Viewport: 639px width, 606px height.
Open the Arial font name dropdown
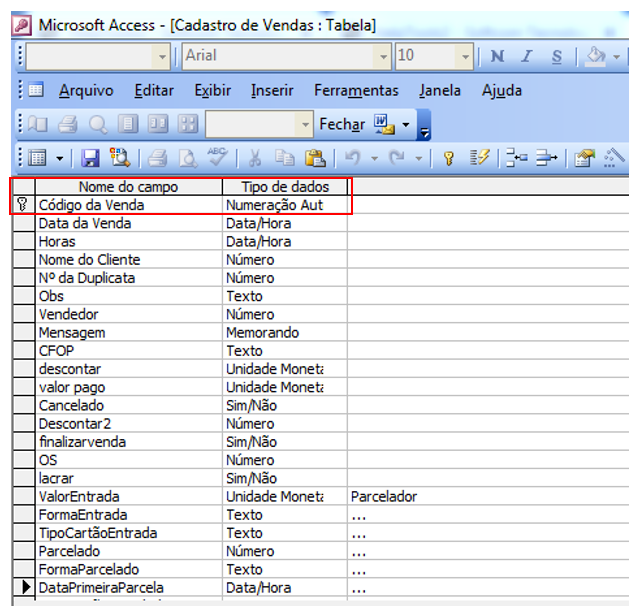[383, 56]
